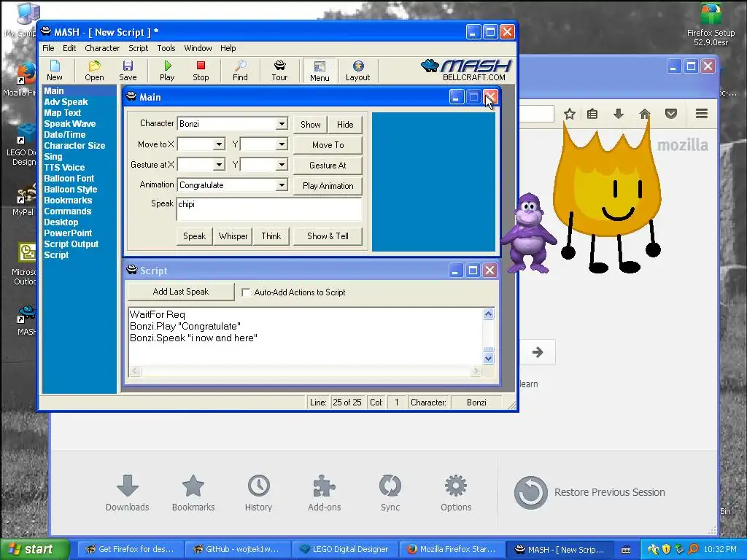The width and height of the screenshot is (747, 560).
Task: Switch to Mozilla Firefox Start taskbar item
Action: click(x=451, y=550)
